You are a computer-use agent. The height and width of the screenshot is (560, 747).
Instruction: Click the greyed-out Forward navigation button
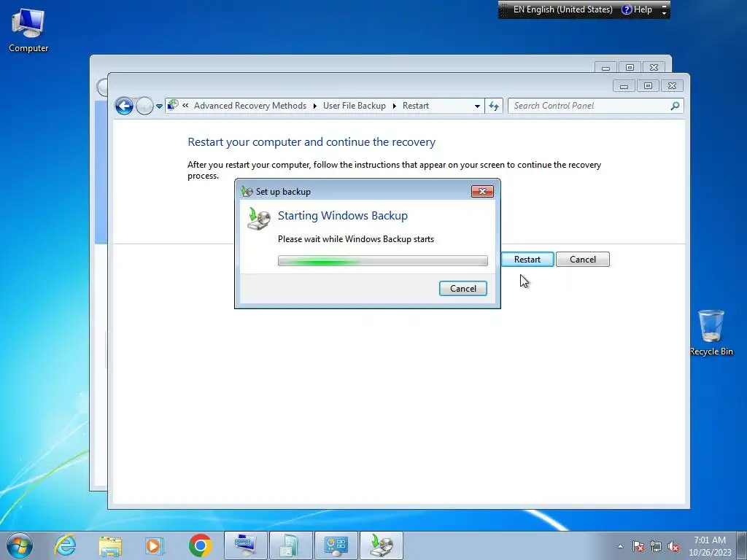(x=144, y=106)
